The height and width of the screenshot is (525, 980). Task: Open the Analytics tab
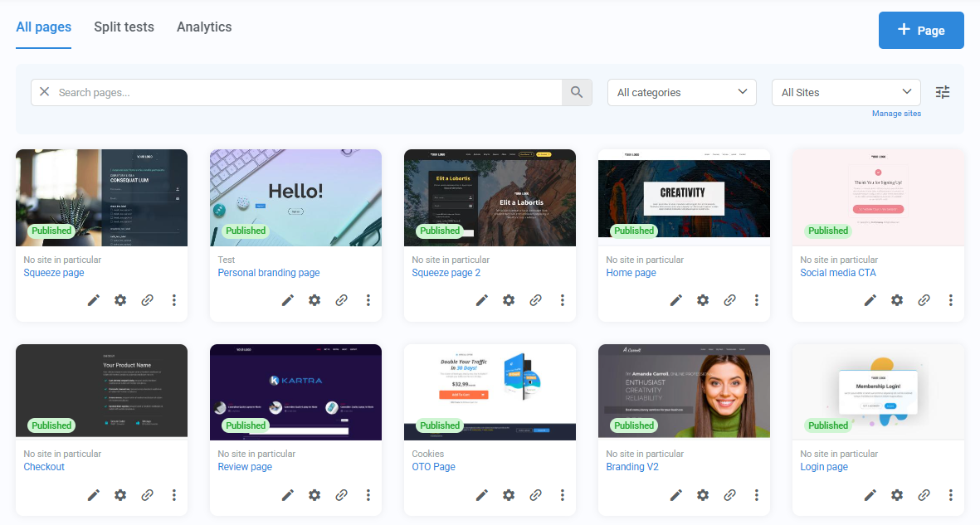204,27
